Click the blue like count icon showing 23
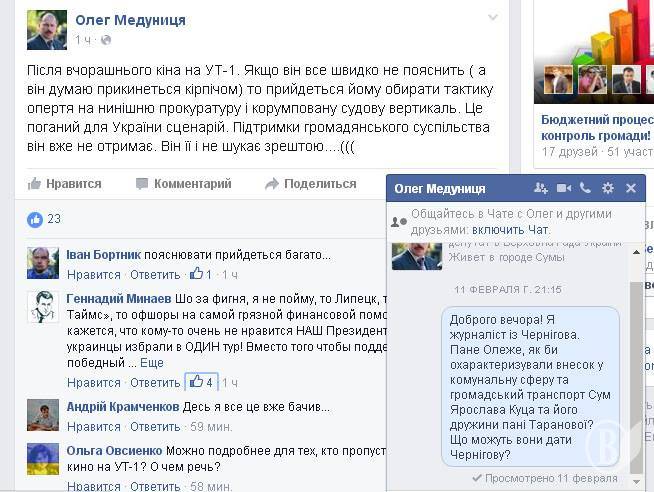 tap(35, 219)
